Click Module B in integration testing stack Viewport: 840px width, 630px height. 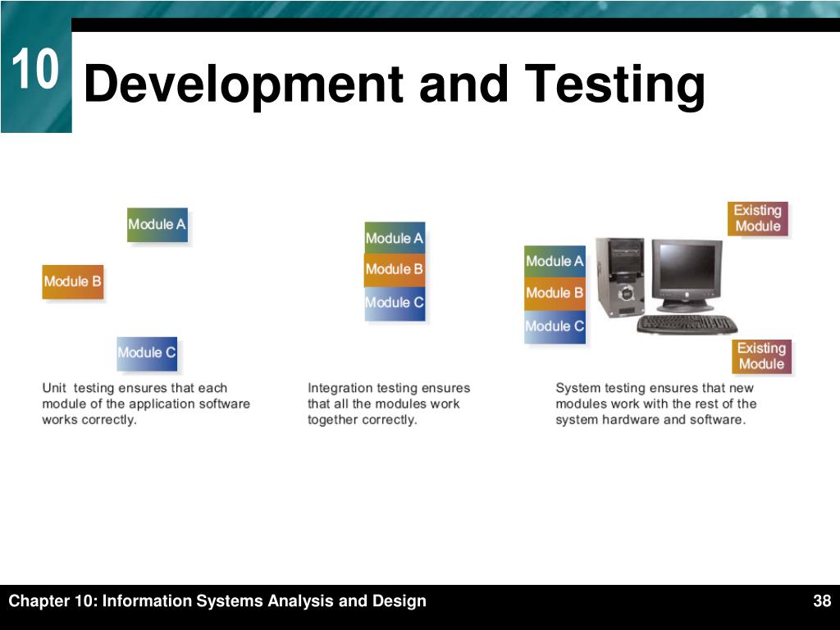coord(395,269)
